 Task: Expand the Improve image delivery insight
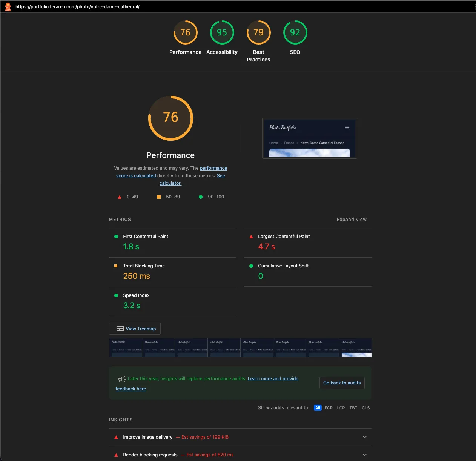[x=364, y=437]
